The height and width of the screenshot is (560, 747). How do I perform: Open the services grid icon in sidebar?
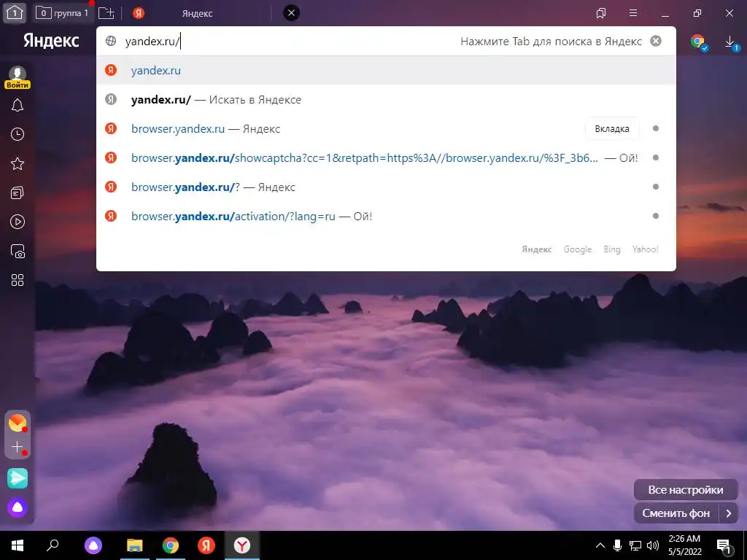point(18,280)
